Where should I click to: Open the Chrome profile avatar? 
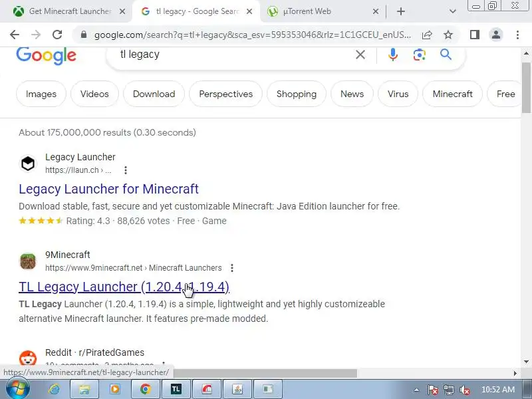[496, 35]
